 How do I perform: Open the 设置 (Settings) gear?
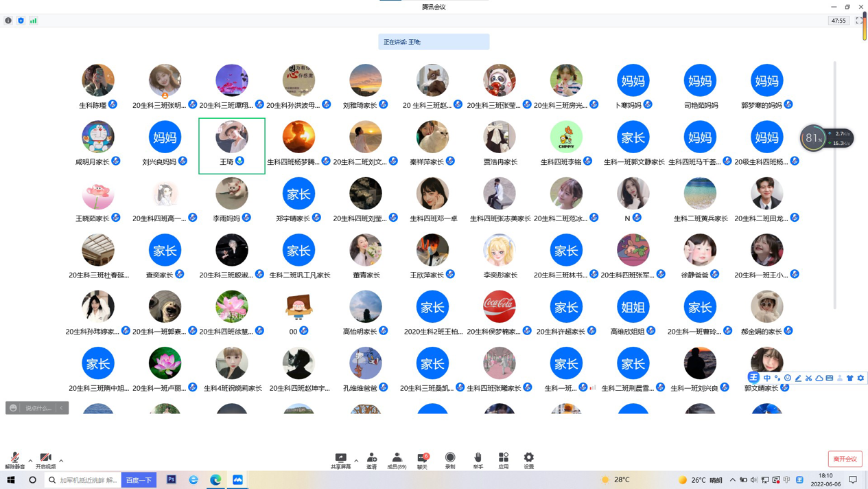[x=528, y=459]
